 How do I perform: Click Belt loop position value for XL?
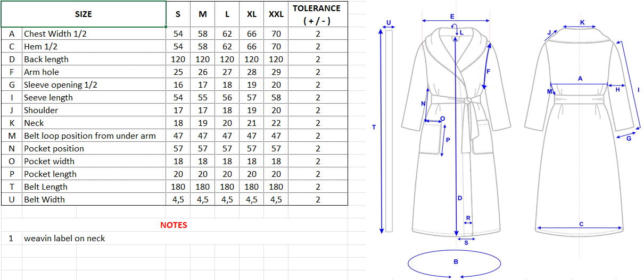(252, 135)
